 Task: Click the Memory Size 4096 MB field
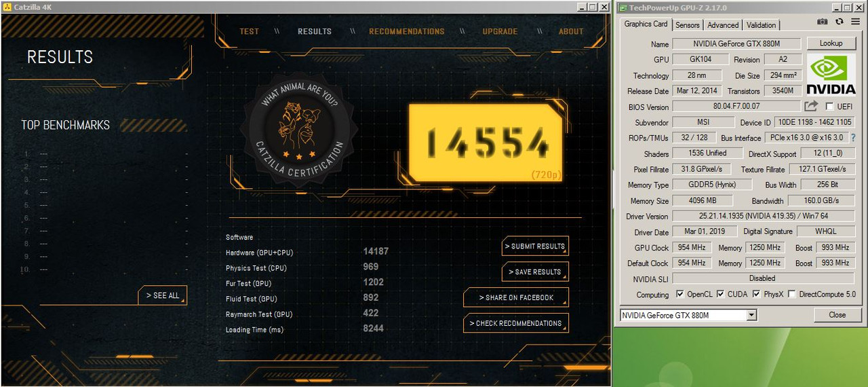click(703, 201)
